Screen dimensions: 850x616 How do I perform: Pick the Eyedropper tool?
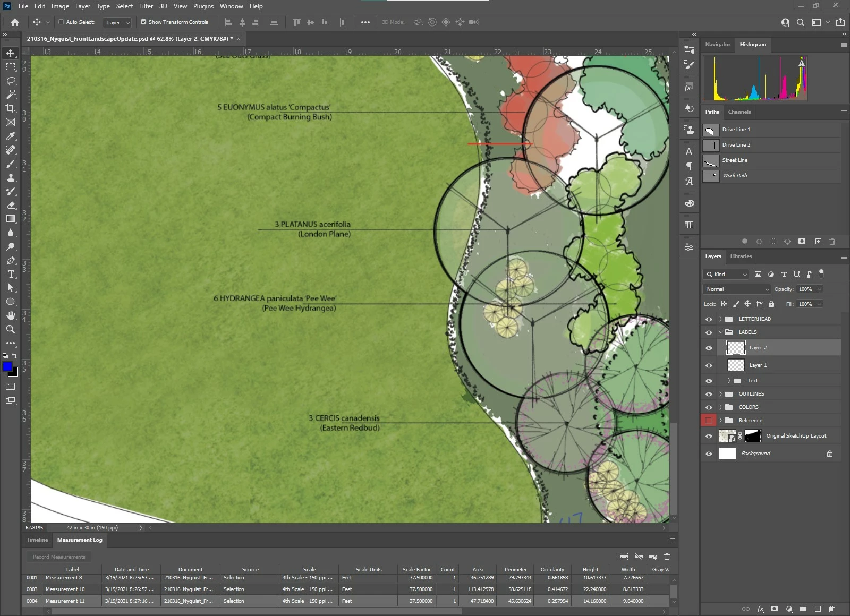point(11,136)
